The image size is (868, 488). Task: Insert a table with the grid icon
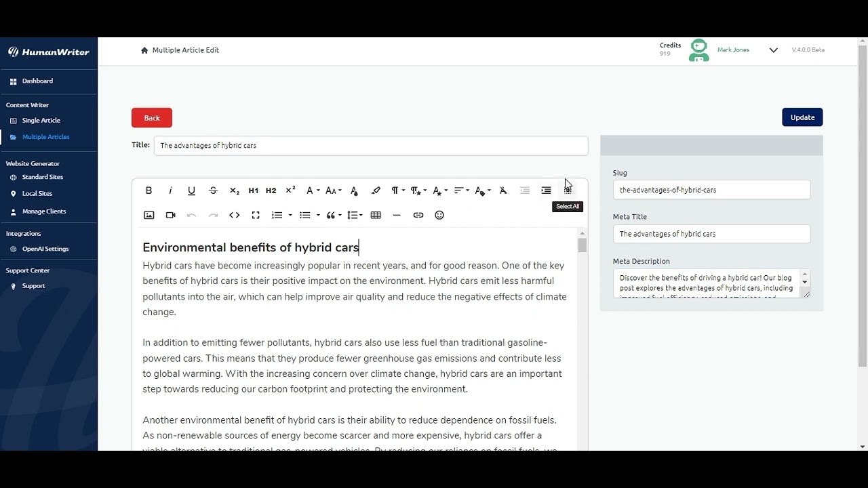pos(376,215)
